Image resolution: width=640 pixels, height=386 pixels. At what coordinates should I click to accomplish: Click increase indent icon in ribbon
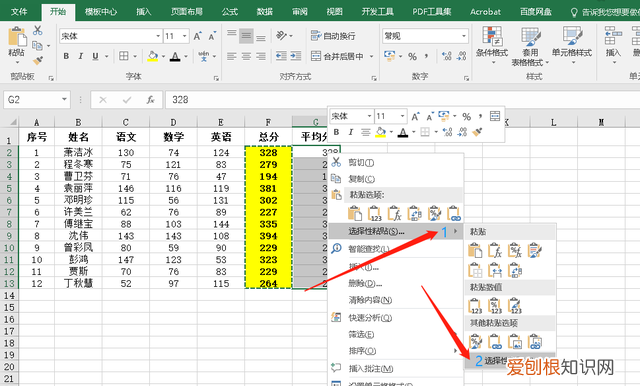[296, 56]
